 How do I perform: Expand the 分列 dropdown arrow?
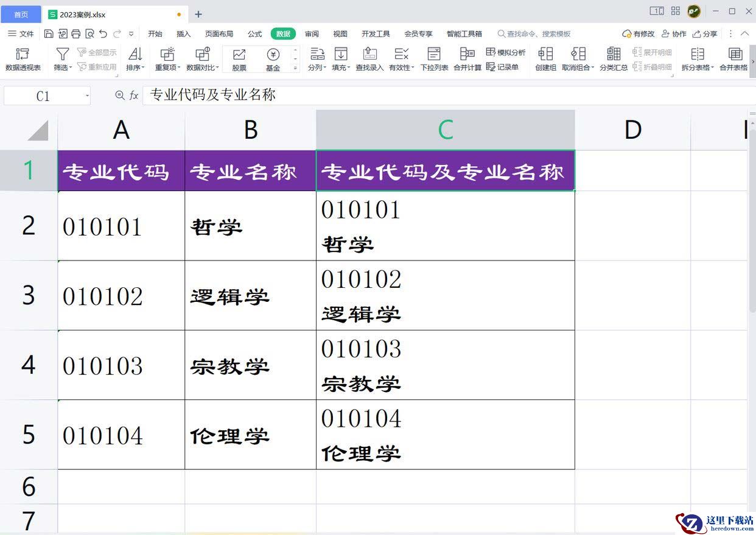point(325,68)
